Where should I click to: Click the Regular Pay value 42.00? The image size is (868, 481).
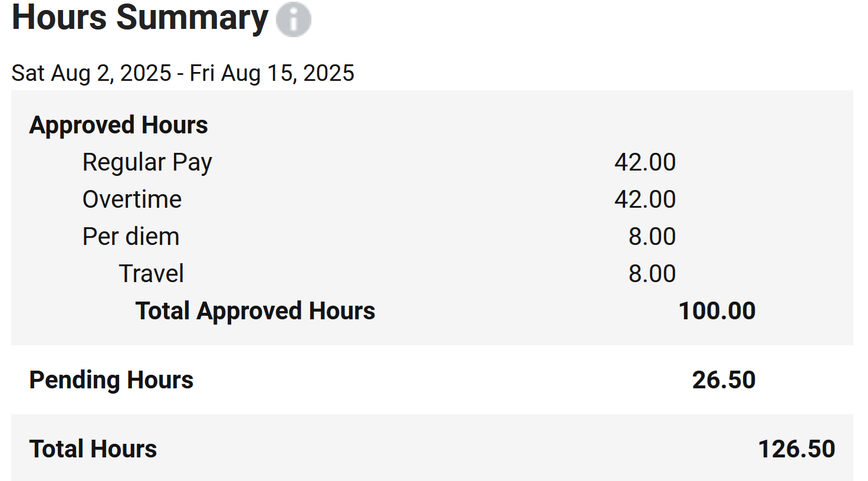pyautogui.click(x=645, y=162)
